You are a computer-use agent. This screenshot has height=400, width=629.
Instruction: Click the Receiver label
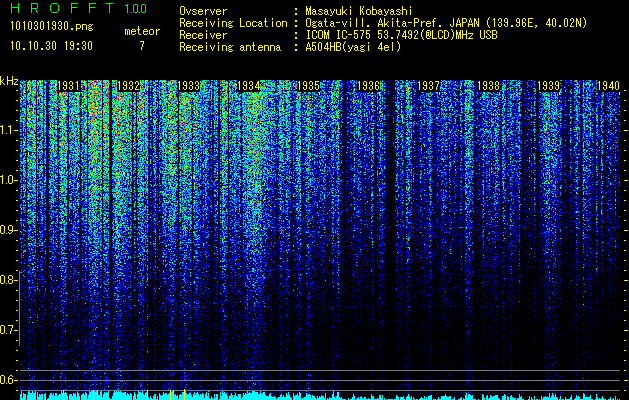203,35
